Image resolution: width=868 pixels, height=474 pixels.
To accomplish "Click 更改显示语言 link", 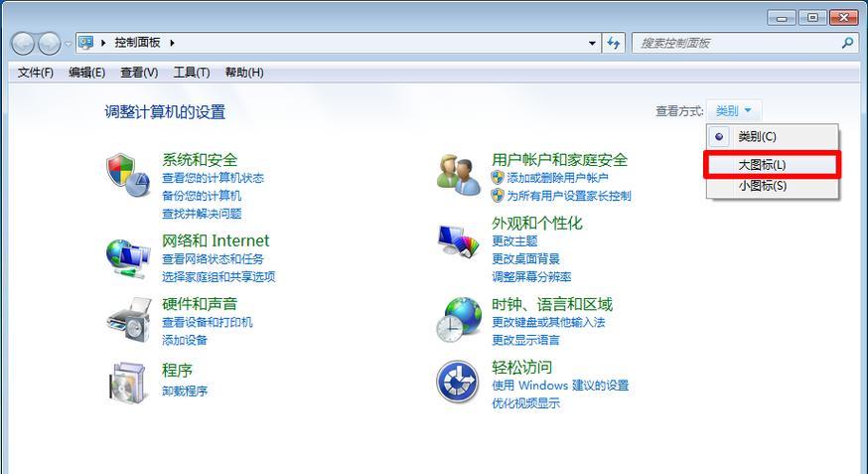I will (526, 340).
